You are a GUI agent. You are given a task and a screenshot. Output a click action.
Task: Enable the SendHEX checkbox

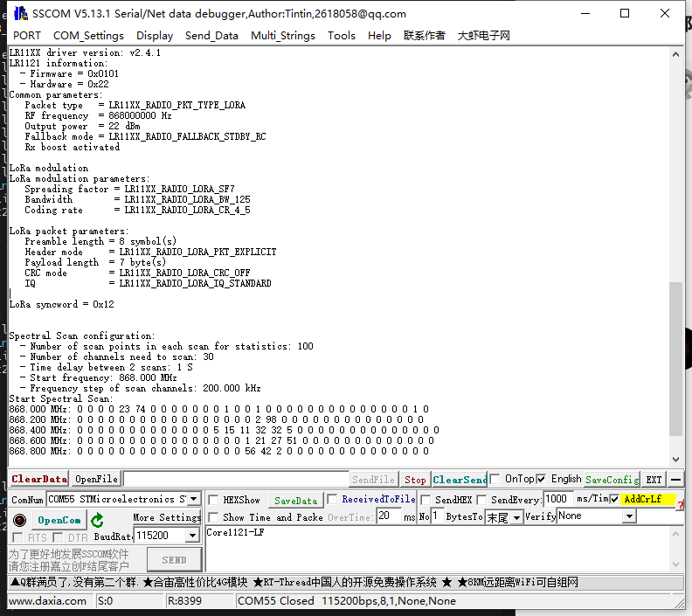click(x=426, y=500)
